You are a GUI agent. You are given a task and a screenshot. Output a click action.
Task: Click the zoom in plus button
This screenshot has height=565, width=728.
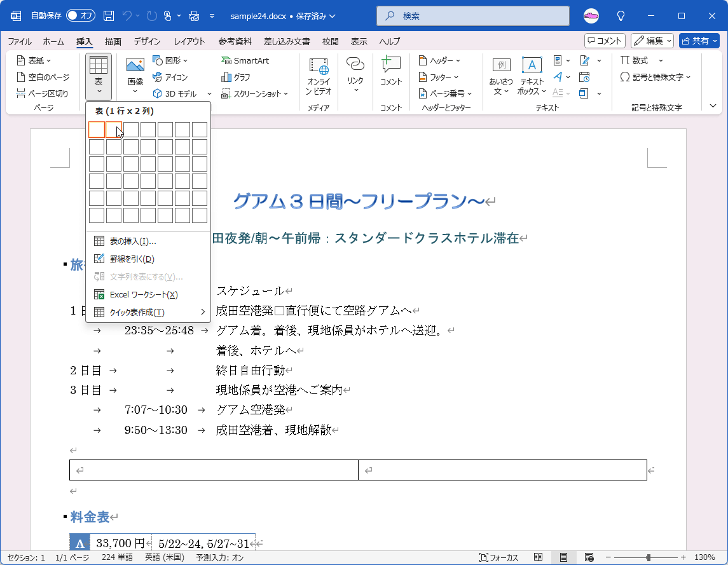pyautogui.click(x=683, y=557)
